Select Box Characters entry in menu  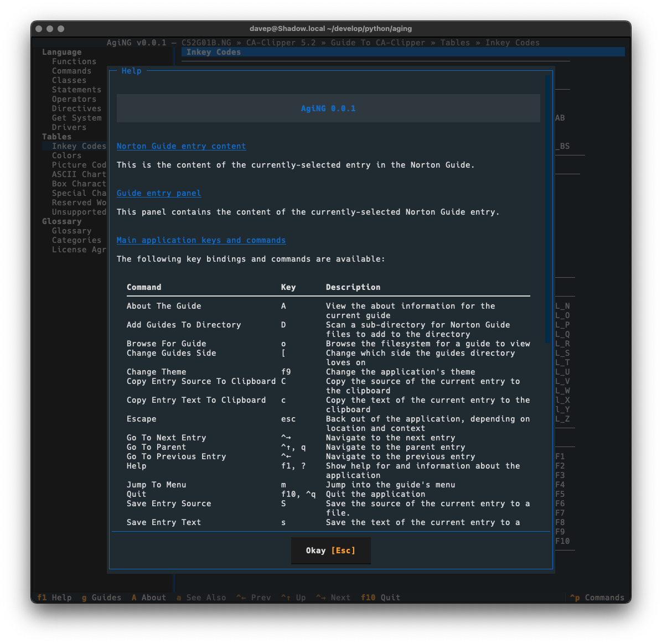coord(79,184)
